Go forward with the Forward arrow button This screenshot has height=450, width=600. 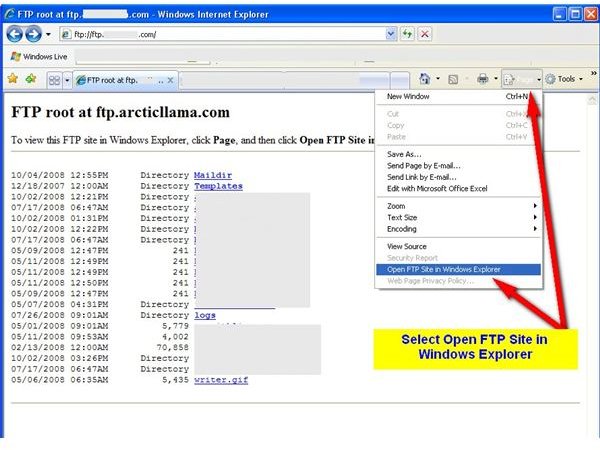pyautogui.click(x=33, y=34)
